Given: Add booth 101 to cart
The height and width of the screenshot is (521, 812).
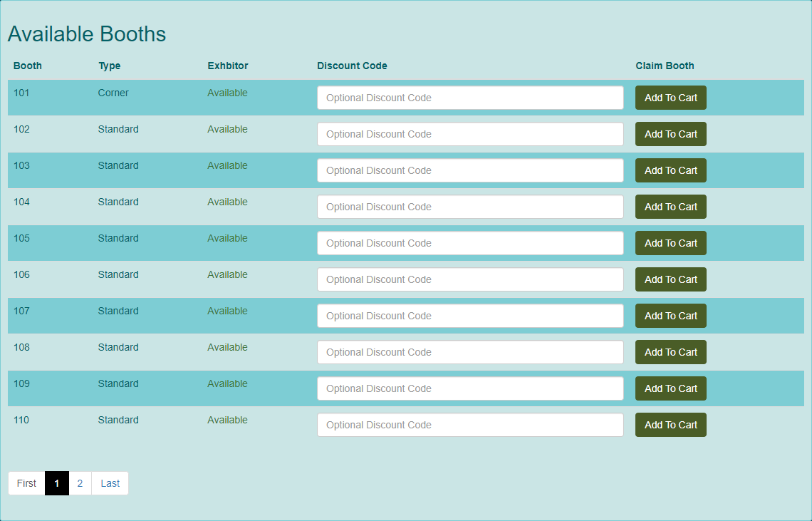Looking at the screenshot, I should [x=671, y=98].
